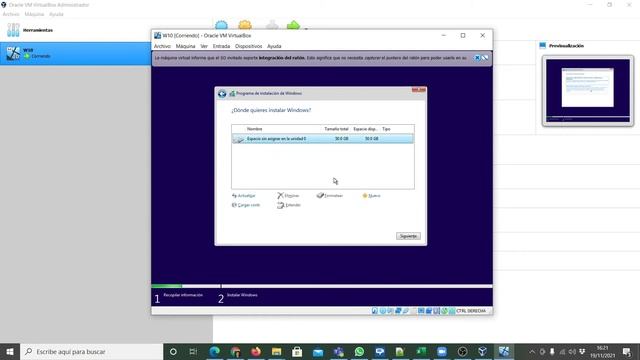The width and height of the screenshot is (640, 360).
Task: Click the Nombre column header
Action: pos(254,129)
